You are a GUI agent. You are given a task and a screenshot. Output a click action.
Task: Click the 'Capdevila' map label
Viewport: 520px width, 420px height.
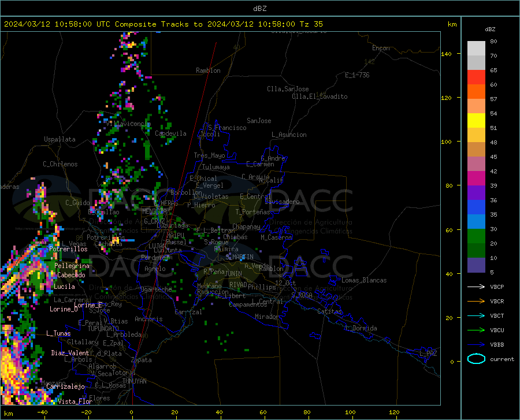pyautogui.click(x=170, y=133)
